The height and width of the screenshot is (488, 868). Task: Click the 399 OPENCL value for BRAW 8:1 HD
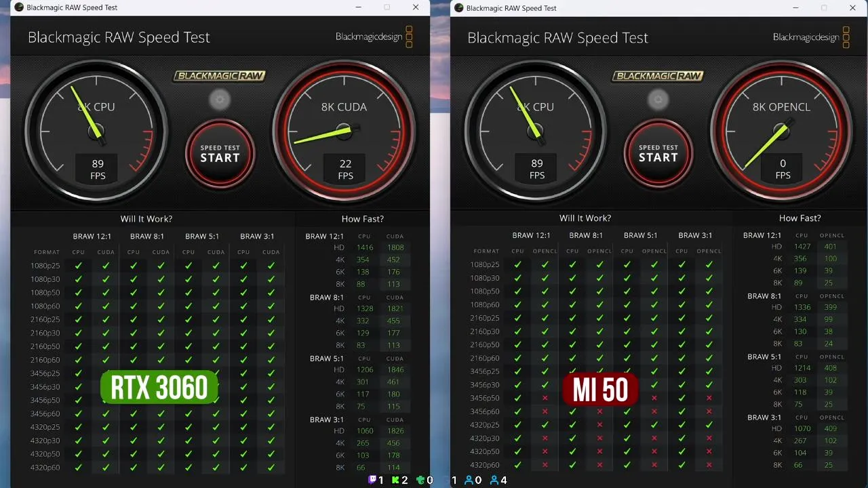click(x=831, y=307)
